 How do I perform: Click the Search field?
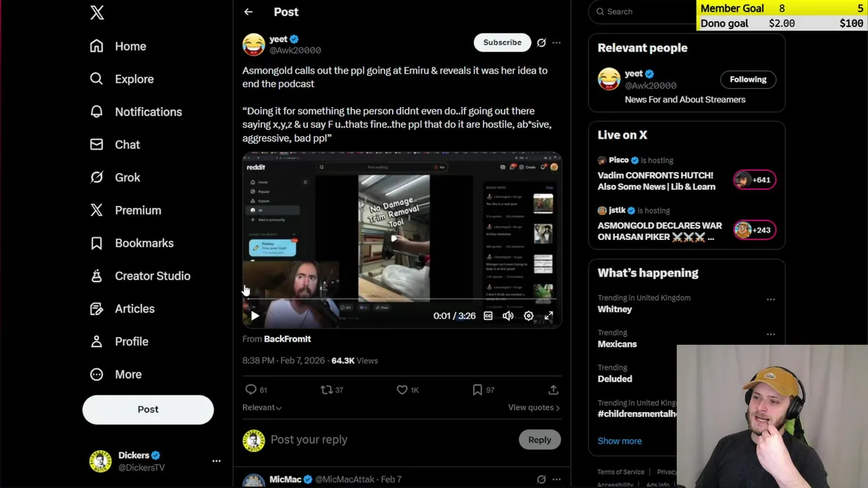pos(644,12)
